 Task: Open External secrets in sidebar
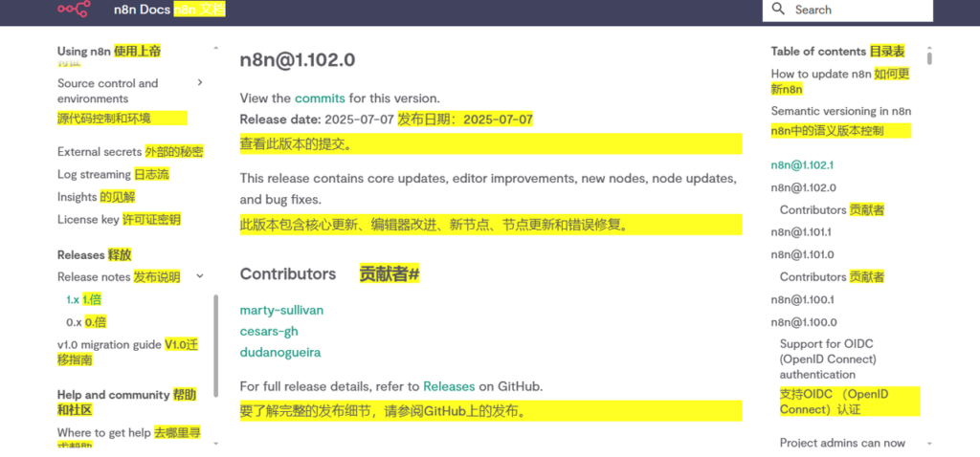(x=99, y=152)
